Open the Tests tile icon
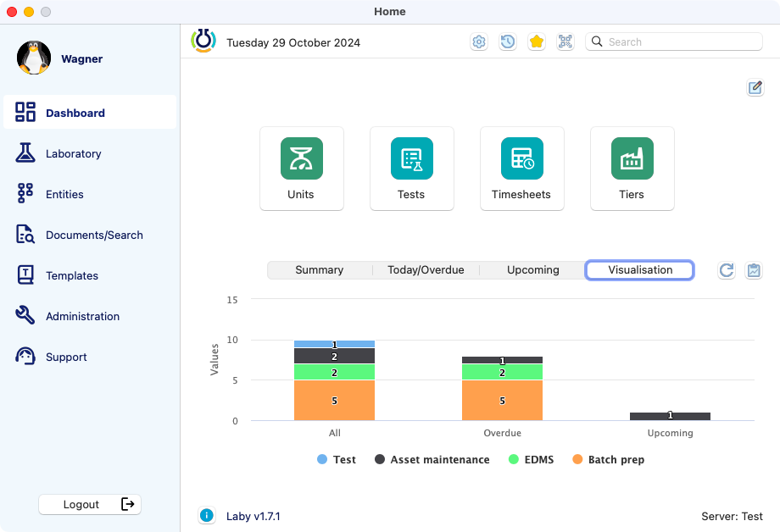 [412, 158]
